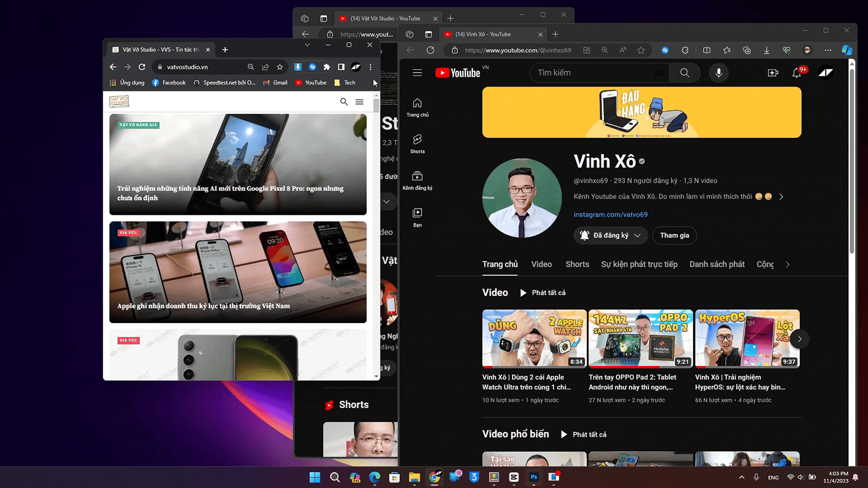Open Sự kiện phát trực tiếp tab

pos(639,264)
